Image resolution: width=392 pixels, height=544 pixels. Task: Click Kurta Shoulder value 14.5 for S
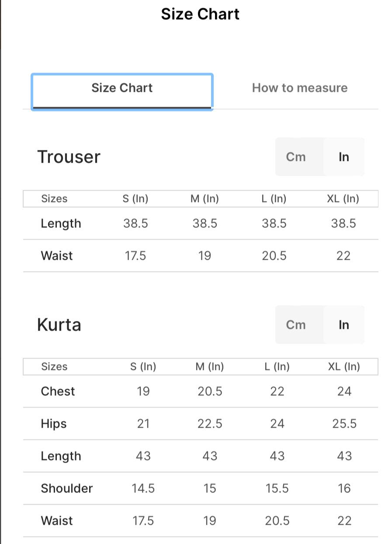143,488
